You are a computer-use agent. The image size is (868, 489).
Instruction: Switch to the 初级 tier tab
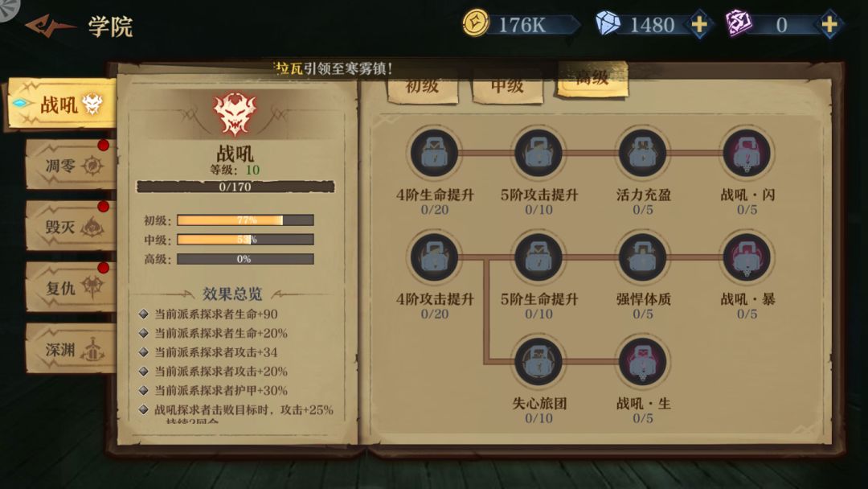click(423, 88)
